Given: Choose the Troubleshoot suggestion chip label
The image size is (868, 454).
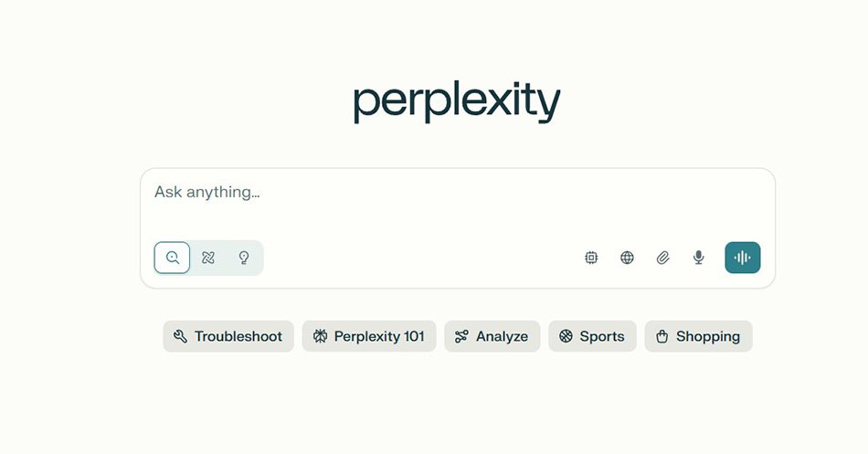Looking at the screenshot, I should point(238,337).
